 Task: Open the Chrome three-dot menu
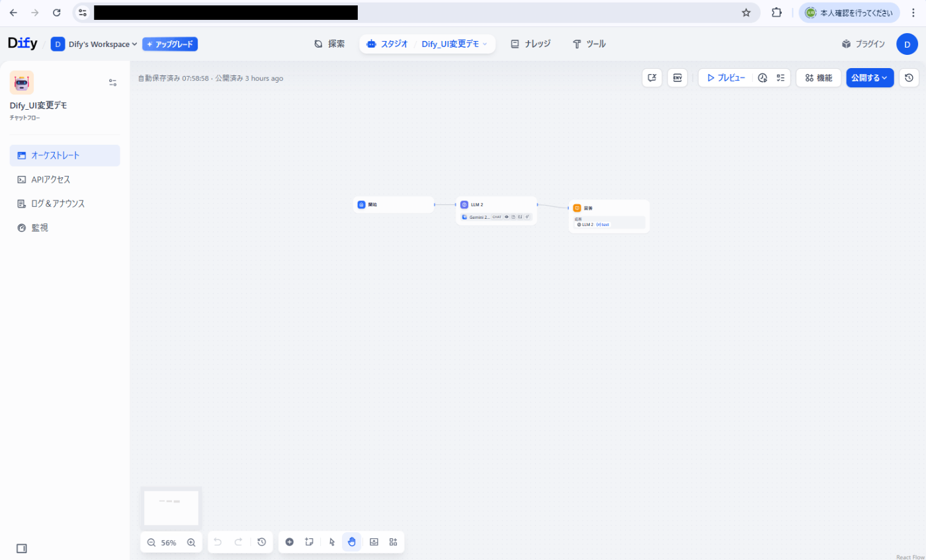pos(913,13)
